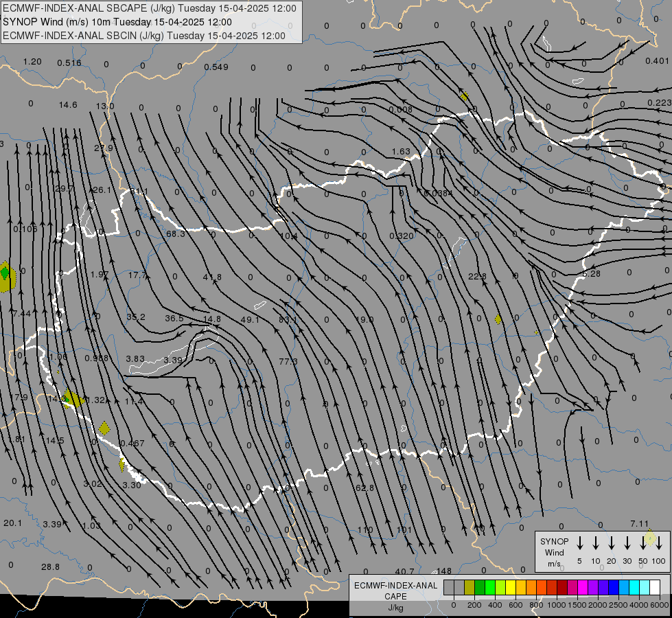Click the ECMWF-INDEX-ANAL CAPE legend title
This screenshot has width=672, height=618.
click(395, 591)
